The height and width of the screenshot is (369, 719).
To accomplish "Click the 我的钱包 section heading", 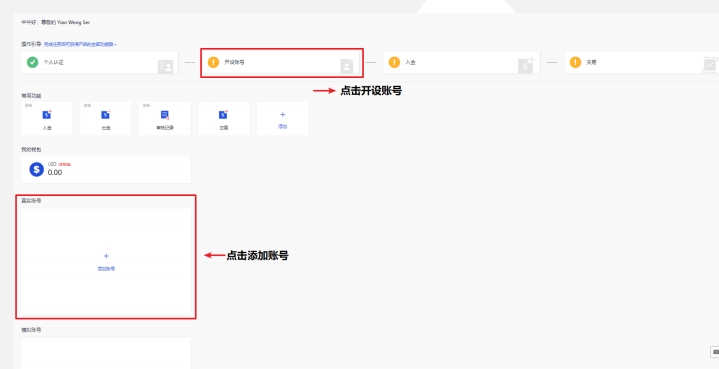I will click(31, 150).
